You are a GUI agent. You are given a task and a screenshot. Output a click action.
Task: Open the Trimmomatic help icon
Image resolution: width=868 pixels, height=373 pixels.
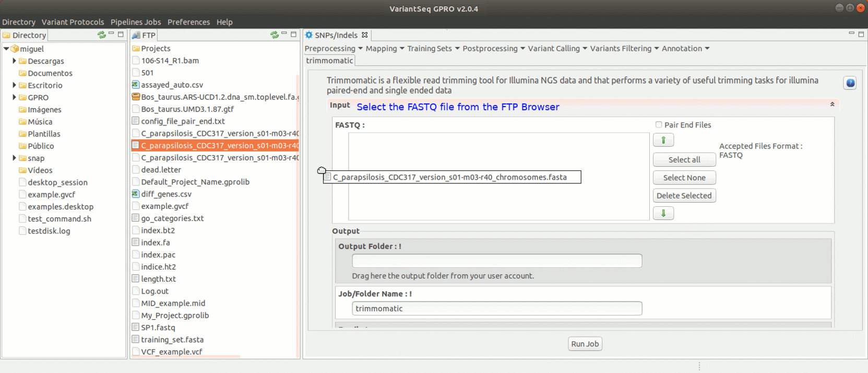click(x=850, y=83)
